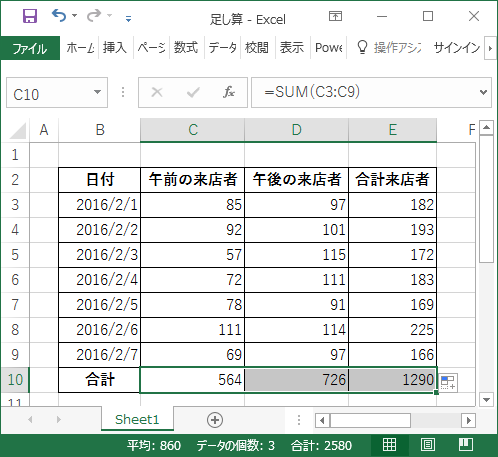Click the Select All corner triangle
The height and width of the screenshot is (457, 498).
(x=18, y=131)
